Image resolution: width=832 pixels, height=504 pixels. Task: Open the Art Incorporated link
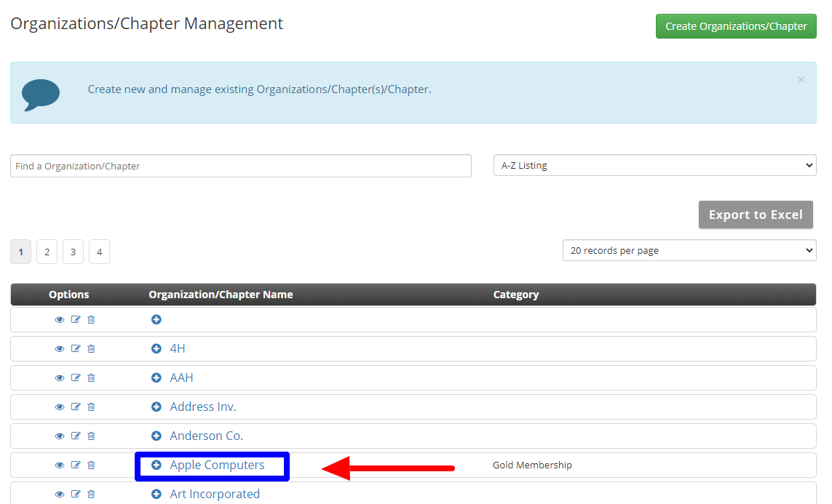tap(215, 495)
